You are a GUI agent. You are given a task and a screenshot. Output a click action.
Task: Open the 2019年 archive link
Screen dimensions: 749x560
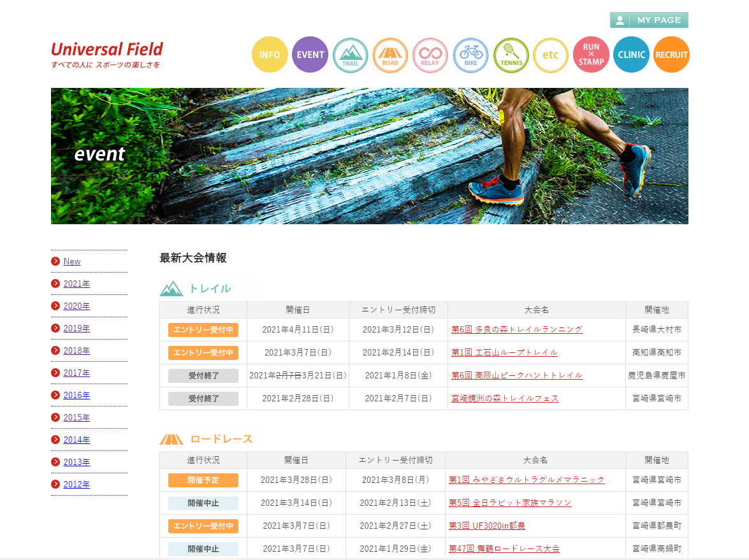coord(76,329)
